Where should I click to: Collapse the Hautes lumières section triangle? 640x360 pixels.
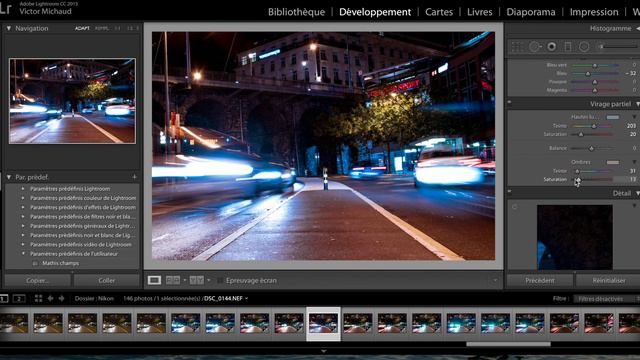tap(634, 117)
